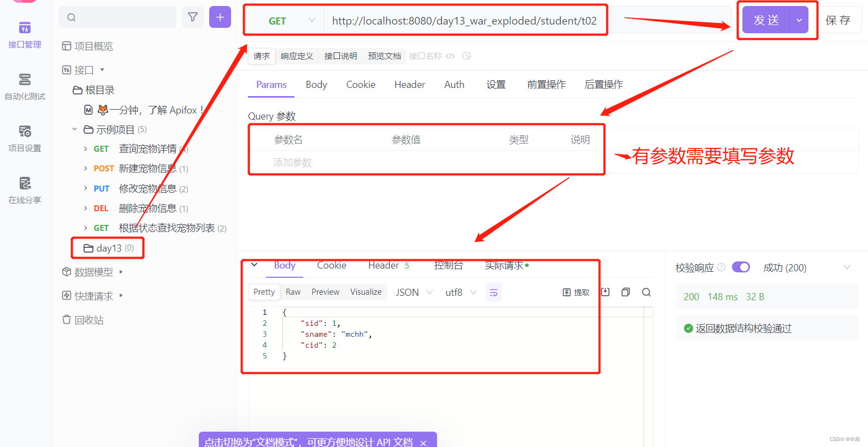Select 根目录 folder
Image resolution: width=868 pixels, height=447 pixels.
(x=94, y=90)
